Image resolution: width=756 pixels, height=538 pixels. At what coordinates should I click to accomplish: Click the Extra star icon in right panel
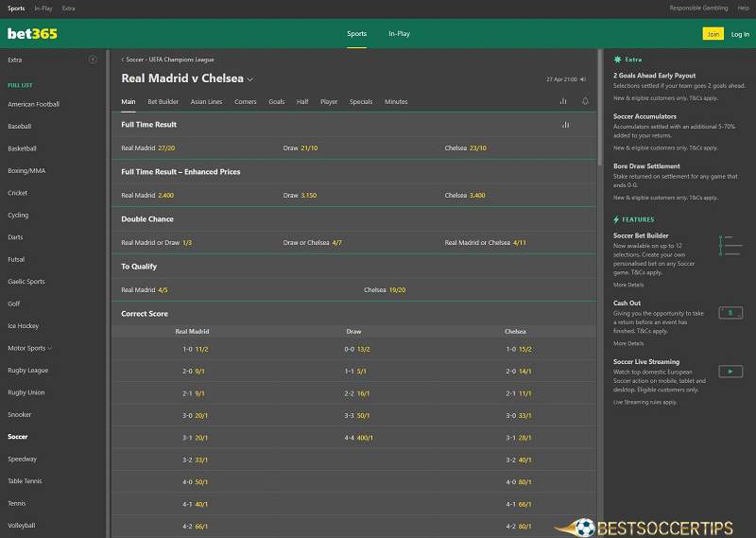(617, 60)
